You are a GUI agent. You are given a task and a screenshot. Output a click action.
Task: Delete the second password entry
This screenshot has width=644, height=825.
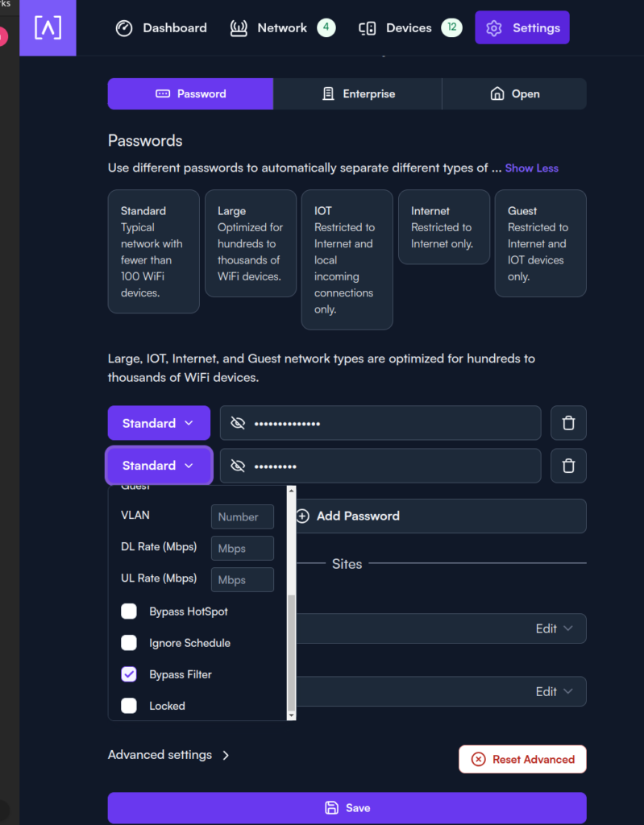(568, 466)
